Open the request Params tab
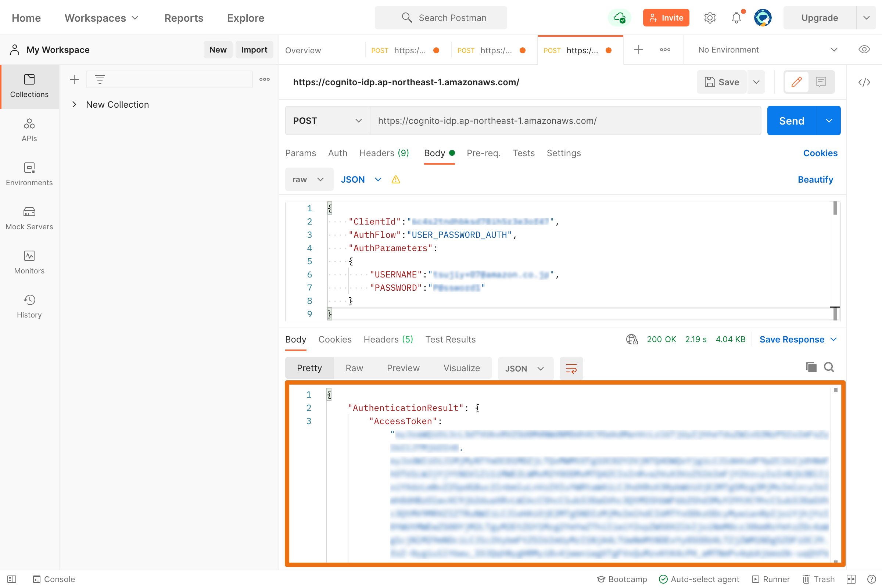Image resolution: width=882 pixels, height=588 pixels. (300, 153)
